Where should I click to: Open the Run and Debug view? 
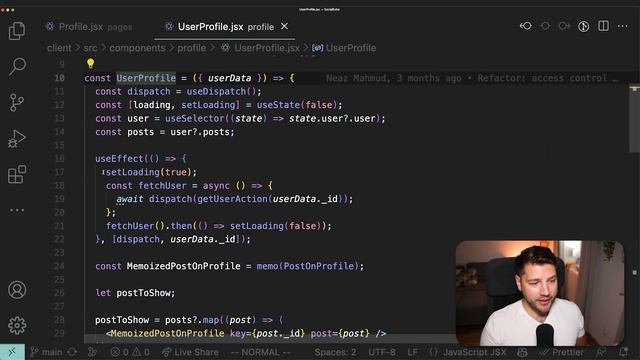[x=17, y=138]
